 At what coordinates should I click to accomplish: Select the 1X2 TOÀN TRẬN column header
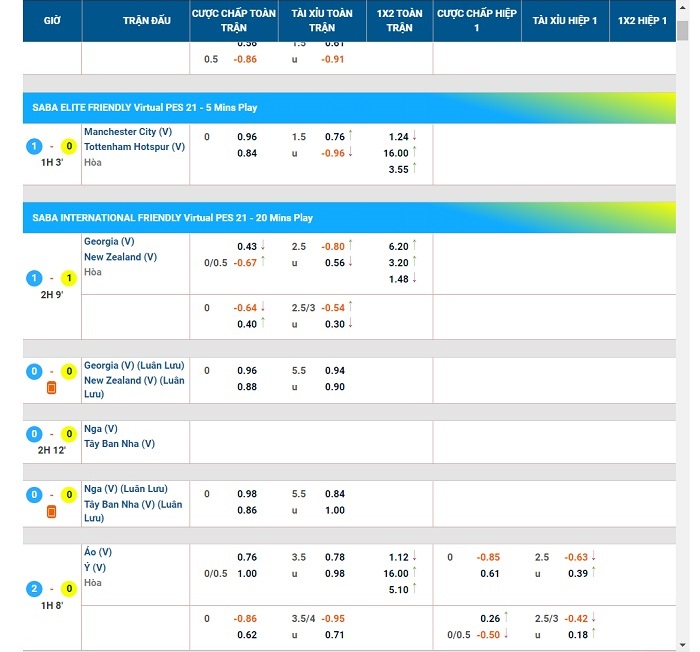point(400,21)
